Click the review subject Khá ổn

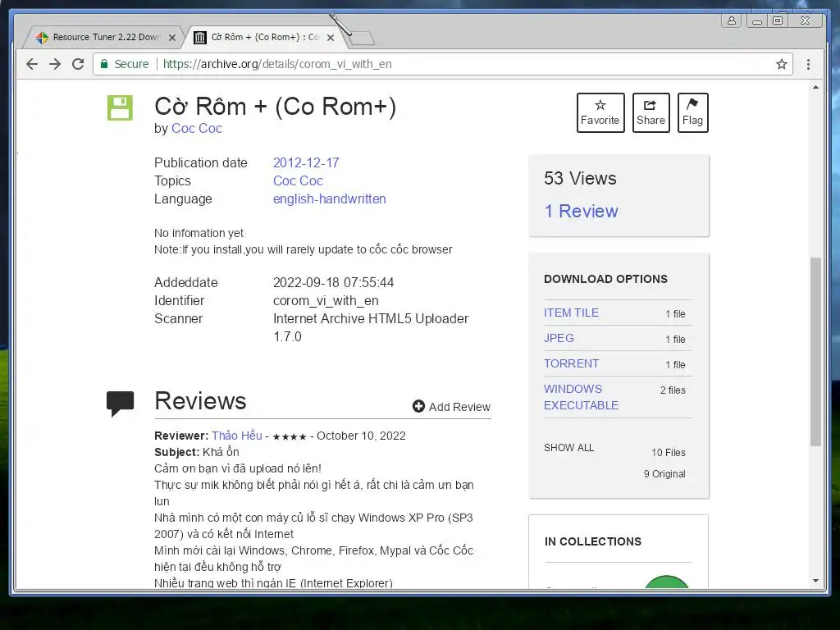[221, 452]
